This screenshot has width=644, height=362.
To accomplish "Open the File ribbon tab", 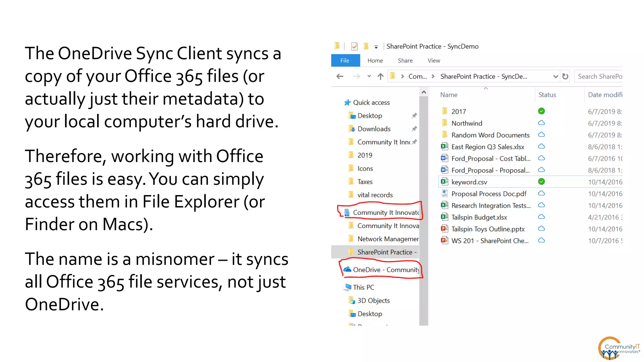I will 345,60.
